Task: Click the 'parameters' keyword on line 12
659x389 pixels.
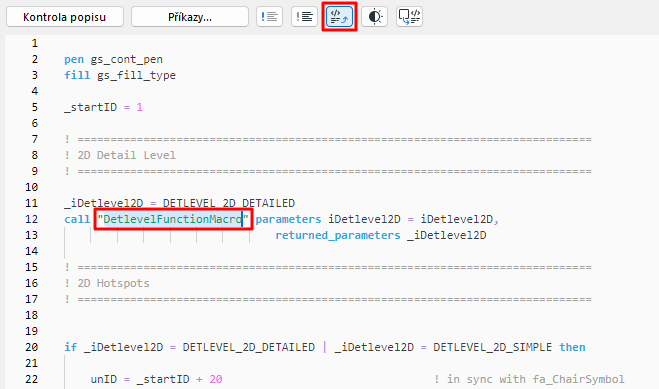Action: click(288, 219)
